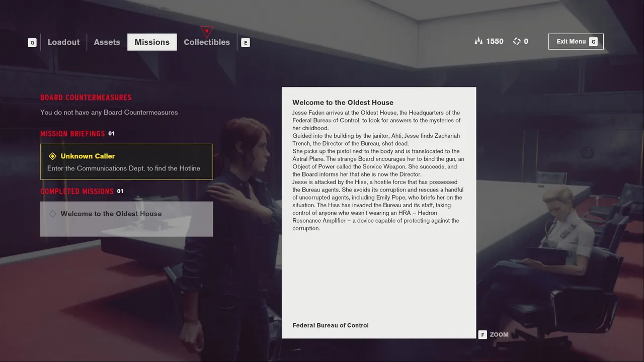The width and height of the screenshot is (644, 362).
Task: Click the F key zoom hint icon
Action: pos(482,334)
